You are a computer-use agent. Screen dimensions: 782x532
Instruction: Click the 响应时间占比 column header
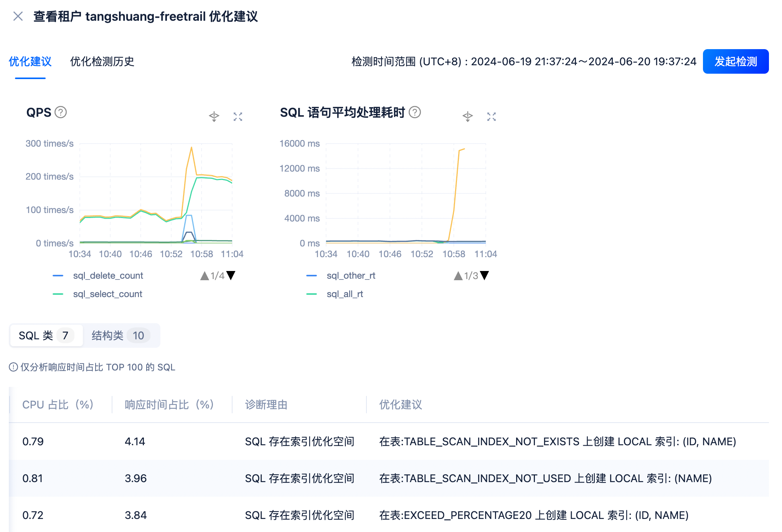pos(169,405)
